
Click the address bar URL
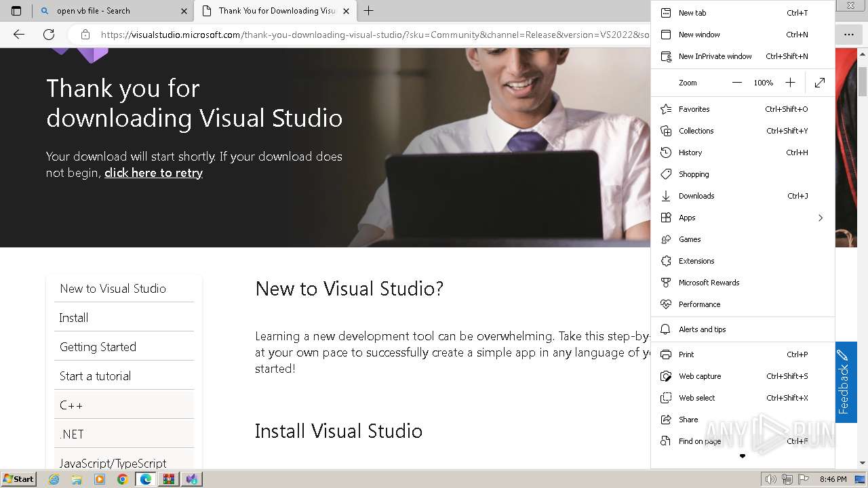point(374,35)
